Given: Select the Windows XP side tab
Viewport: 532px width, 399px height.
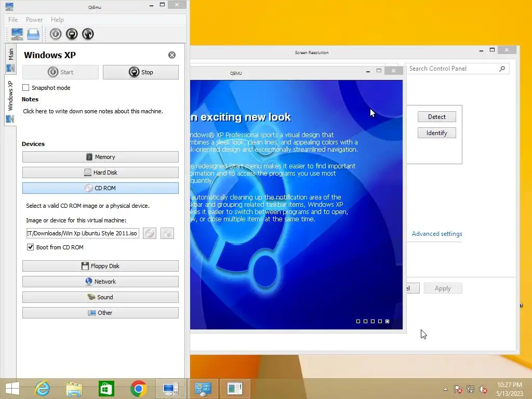Looking at the screenshot, I should (x=10, y=100).
